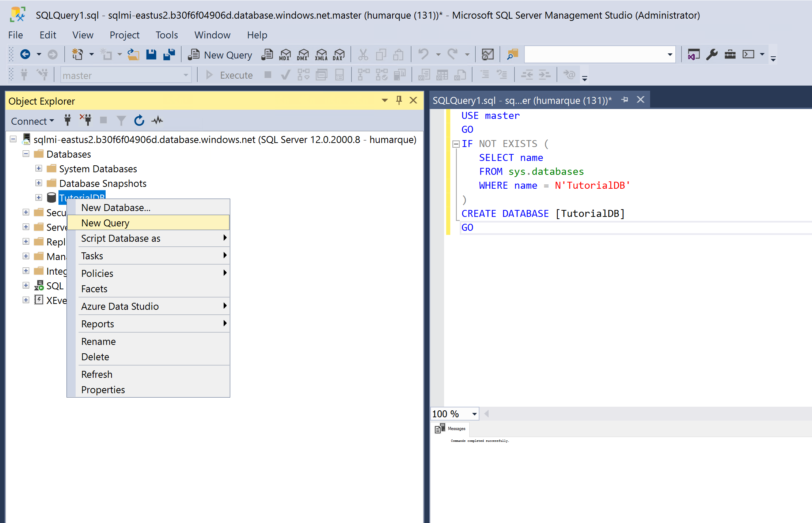Click the Undo toolbar icon
This screenshot has height=523, width=812.
pyautogui.click(x=424, y=54)
